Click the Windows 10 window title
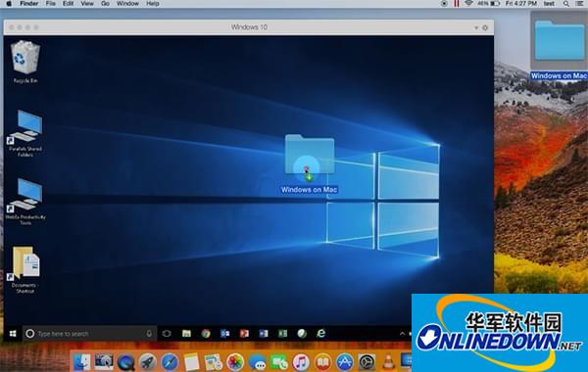 249,27
